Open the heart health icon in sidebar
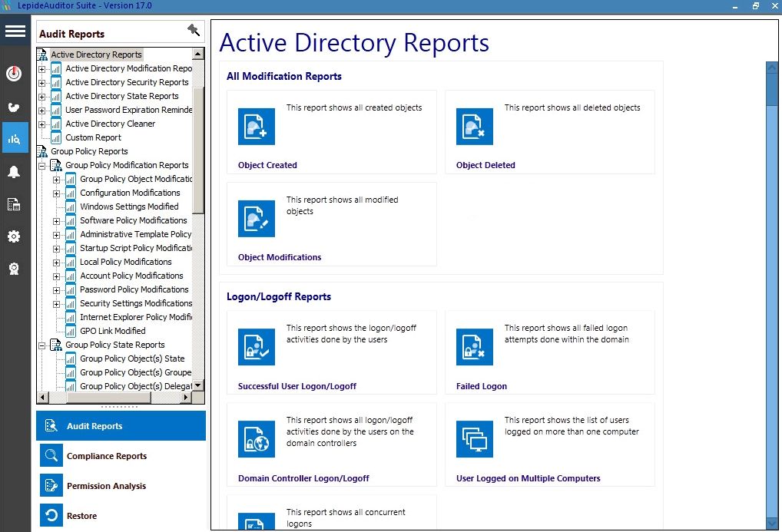This screenshot has width=782, height=532. [x=14, y=107]
